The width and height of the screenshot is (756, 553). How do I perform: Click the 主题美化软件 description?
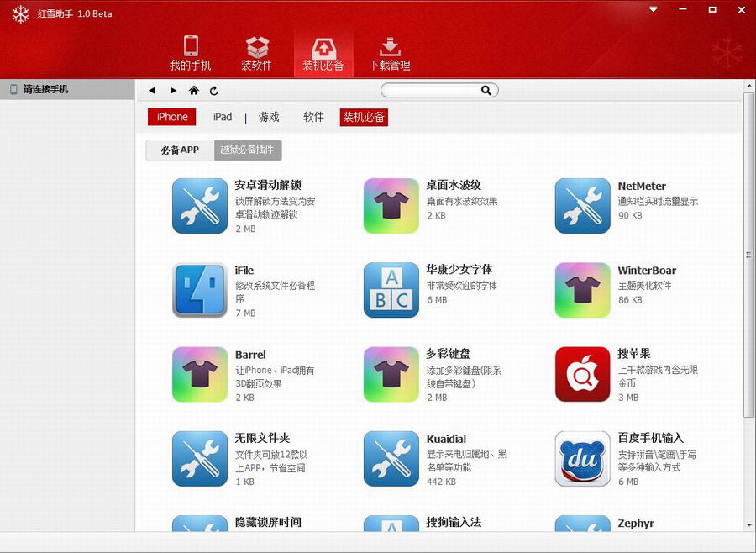pos(644,286)
